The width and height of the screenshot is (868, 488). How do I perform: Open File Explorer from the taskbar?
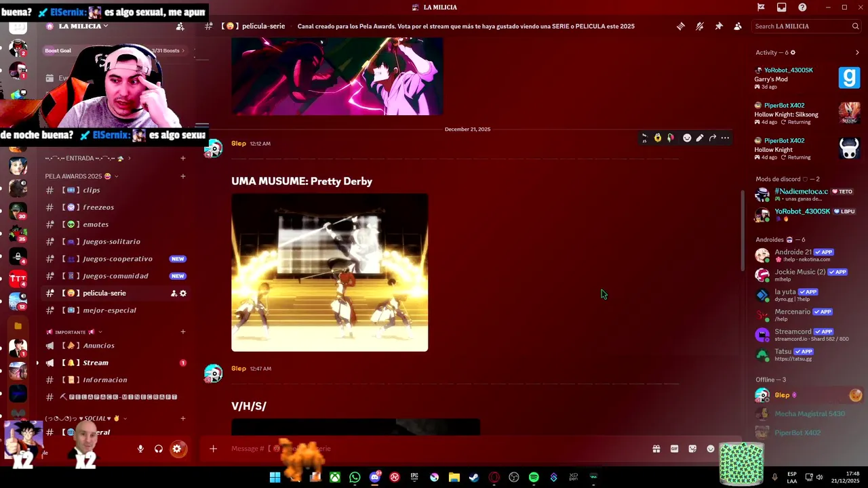(454, 477)
